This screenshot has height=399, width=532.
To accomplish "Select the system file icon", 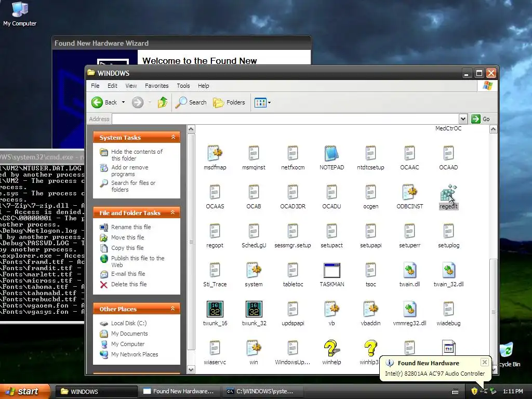I will 254,270.
